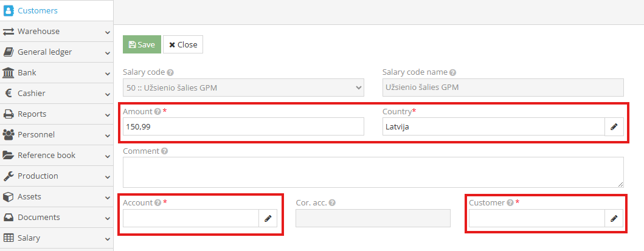Expand the Bank menu chevron

107,74
